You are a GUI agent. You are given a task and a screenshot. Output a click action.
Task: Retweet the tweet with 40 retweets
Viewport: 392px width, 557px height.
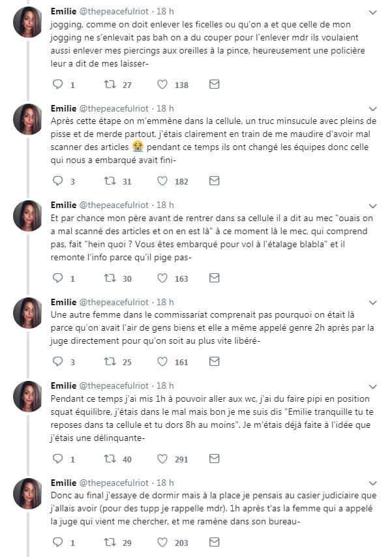coord(110,459)
